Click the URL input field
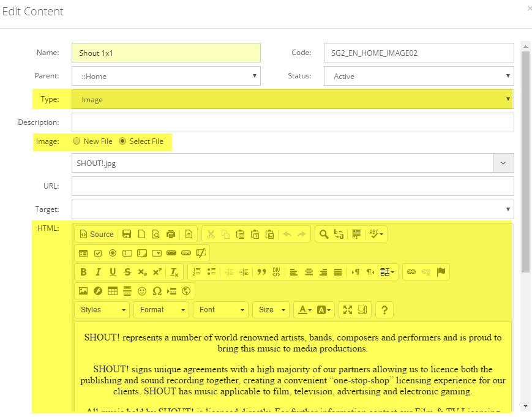This screenshot has width=532, height=417. (293, 186)
